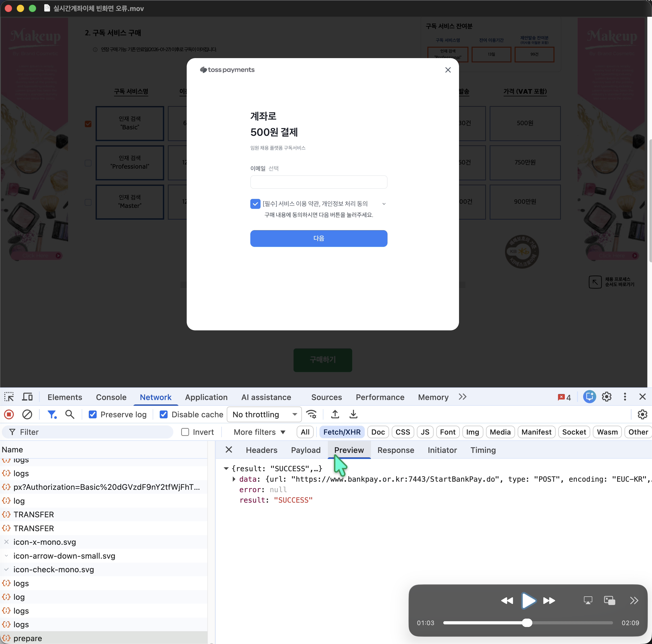Open DevTools settings gear icon
The image size is (652, 644).
pos(606,397)
